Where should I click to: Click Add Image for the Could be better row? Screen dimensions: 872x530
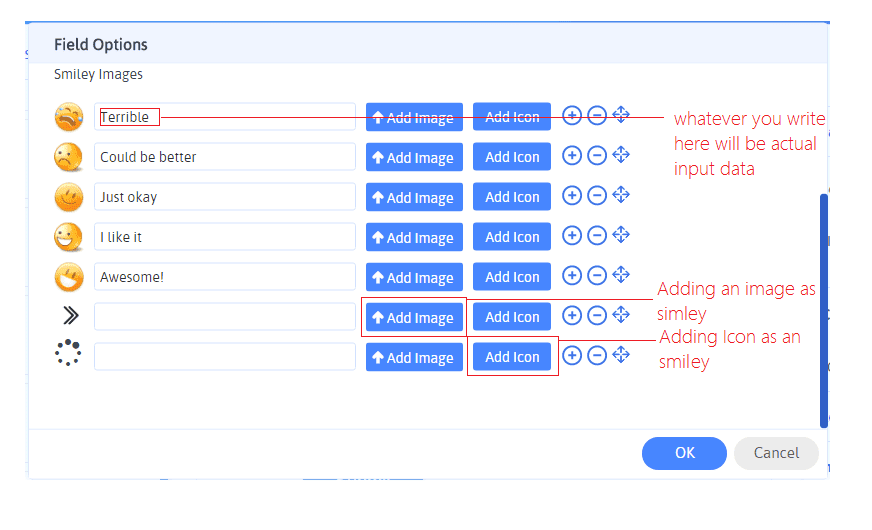click(x=414, y=158)
